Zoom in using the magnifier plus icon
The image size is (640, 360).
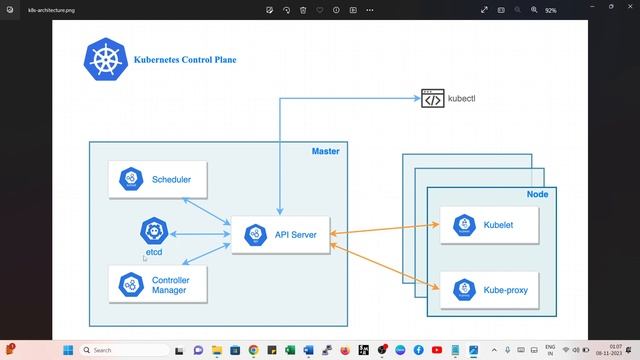click(534, 10)
